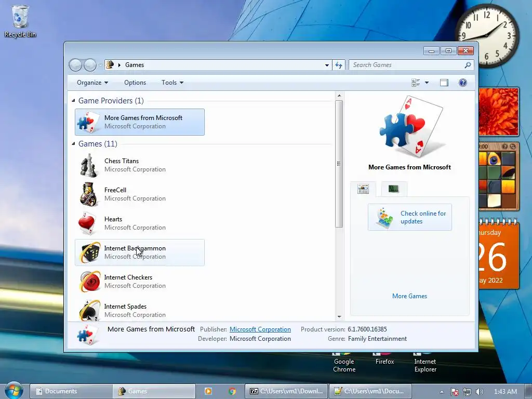Open the address bar history dropdown
532x399 pixels.
tap(327, 65)
